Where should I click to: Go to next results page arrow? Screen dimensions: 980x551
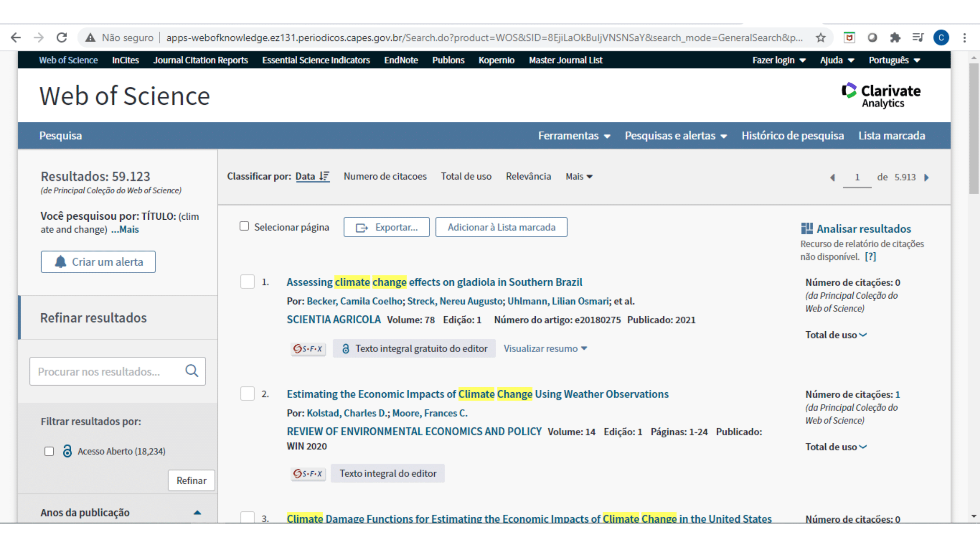coord(927,177)
